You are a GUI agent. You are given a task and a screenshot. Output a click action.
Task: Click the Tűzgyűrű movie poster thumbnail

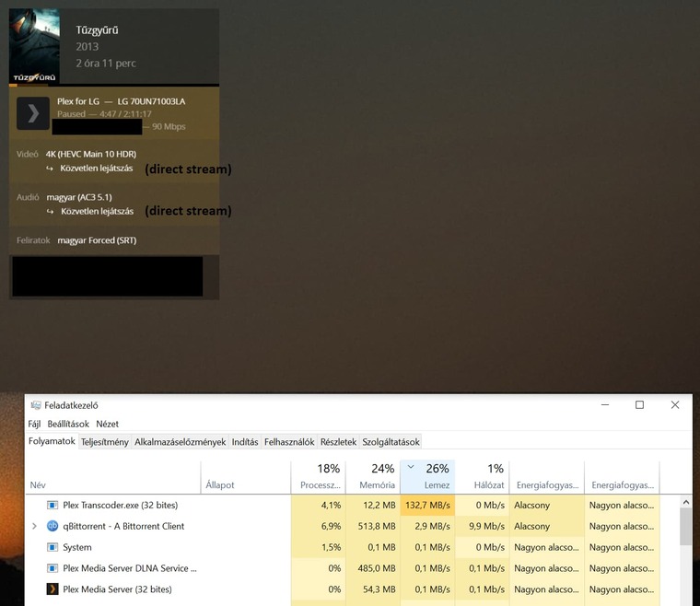tap(34, 45)
